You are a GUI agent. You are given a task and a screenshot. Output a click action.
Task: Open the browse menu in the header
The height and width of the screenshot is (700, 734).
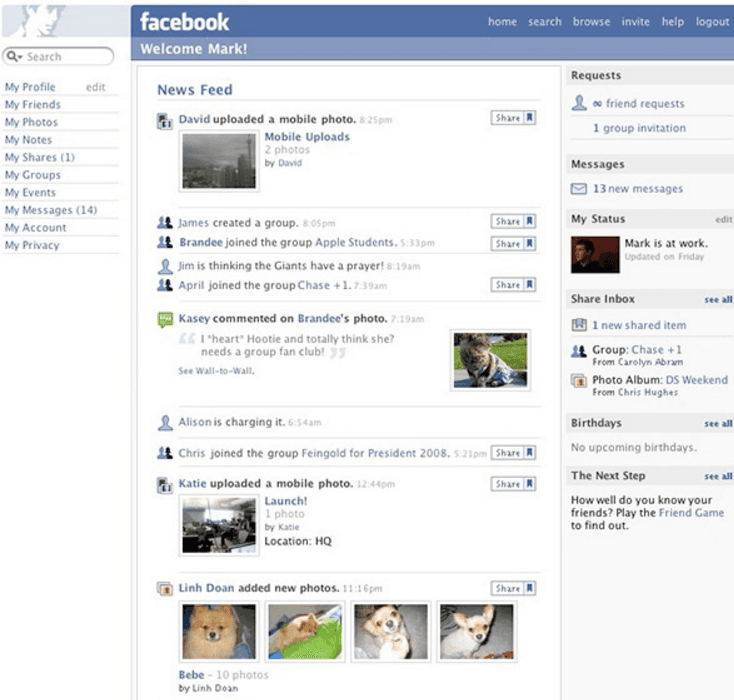(x=591, y=22)
